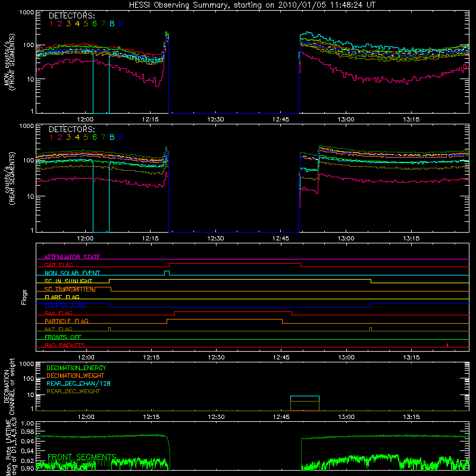
Task: Click "13:00" tick label under the decimation plot
Action: point(346,417)
